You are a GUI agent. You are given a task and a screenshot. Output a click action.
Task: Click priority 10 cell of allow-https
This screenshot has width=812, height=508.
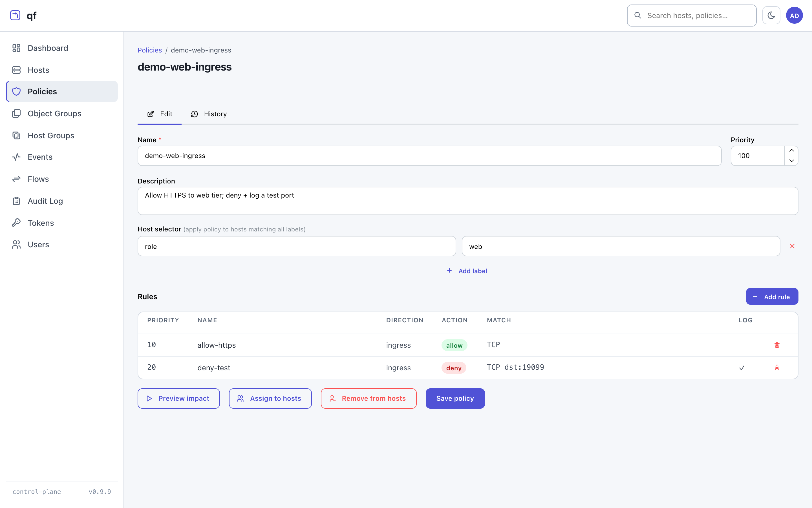coord(151,345)
